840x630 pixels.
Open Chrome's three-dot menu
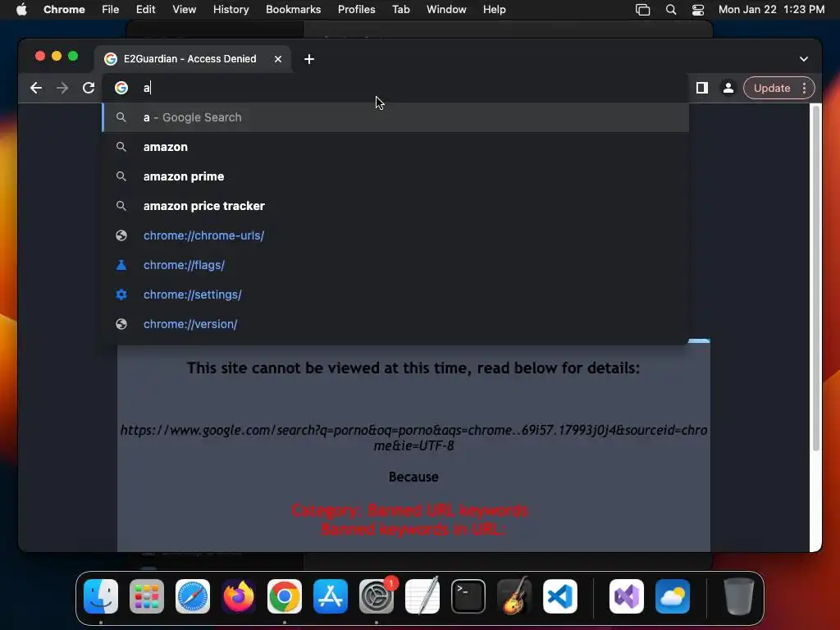pos(804,88)
